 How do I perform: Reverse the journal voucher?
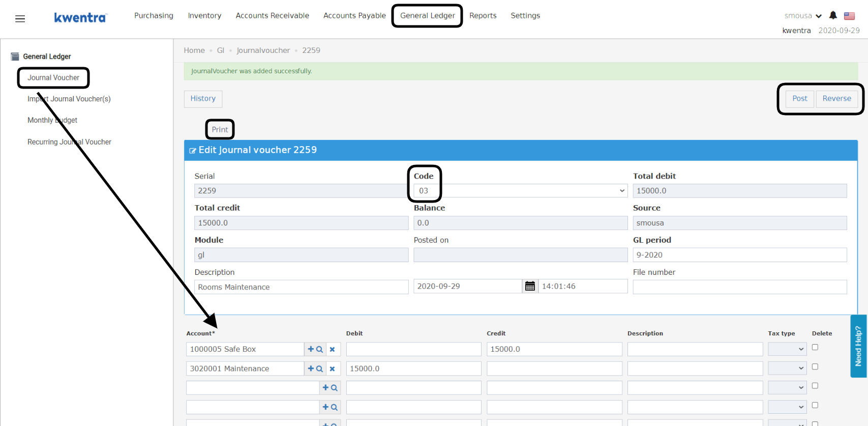[837, 99]
